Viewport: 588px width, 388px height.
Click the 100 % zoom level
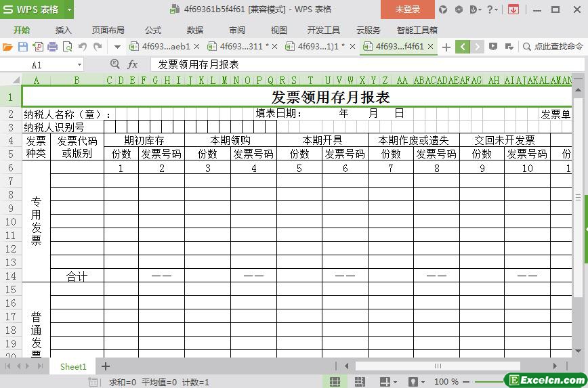pos(446,382)
